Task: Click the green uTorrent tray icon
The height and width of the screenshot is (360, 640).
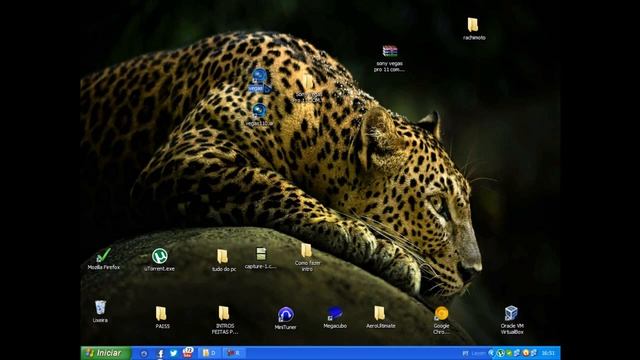Action: click(500, 353)
